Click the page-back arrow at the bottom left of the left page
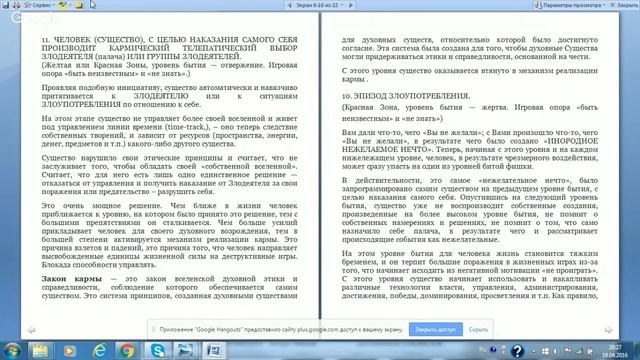Viewport: 640px width, 360px height. 31,330
